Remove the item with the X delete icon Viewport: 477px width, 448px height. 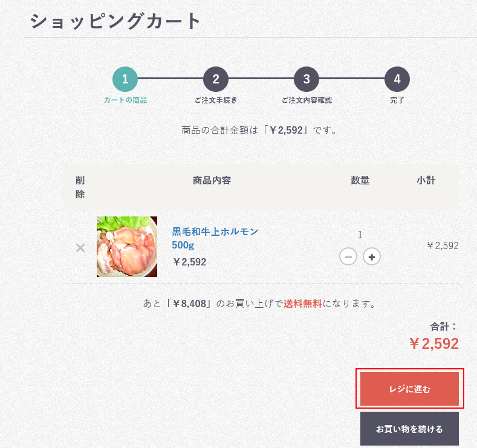(80, 248)
